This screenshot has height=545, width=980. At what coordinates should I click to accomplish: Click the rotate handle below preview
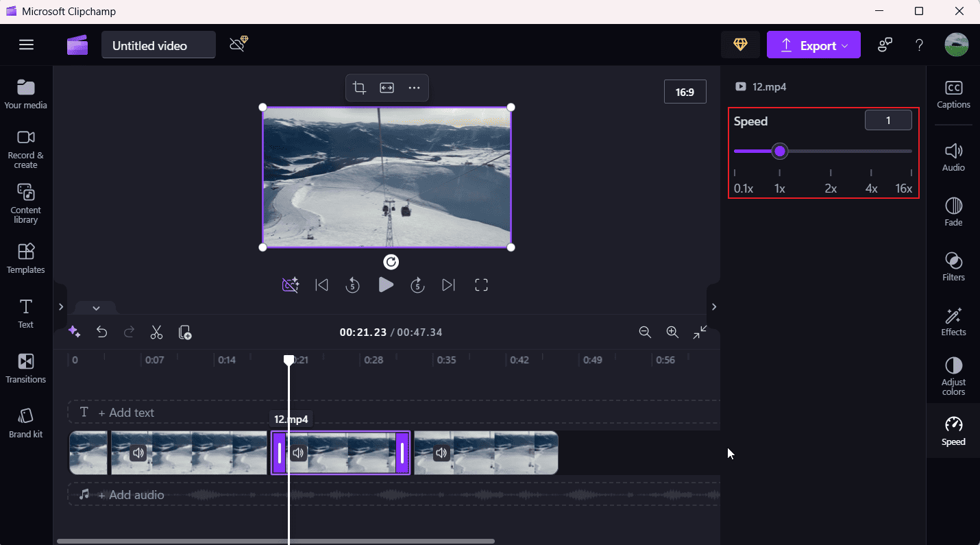pos(391,262)
